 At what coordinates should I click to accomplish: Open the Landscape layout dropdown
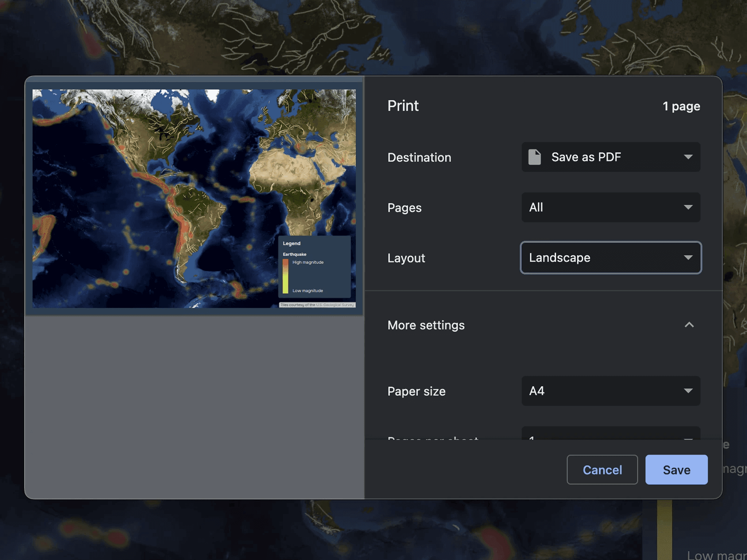point(611,258)
